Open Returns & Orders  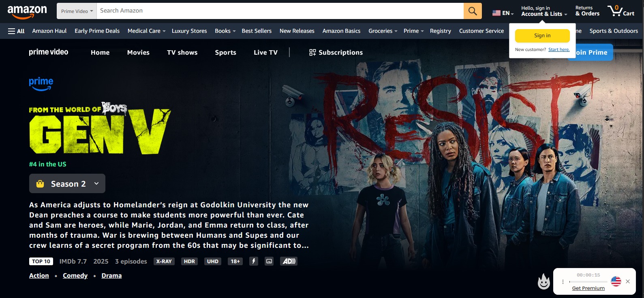coord(587,11)
